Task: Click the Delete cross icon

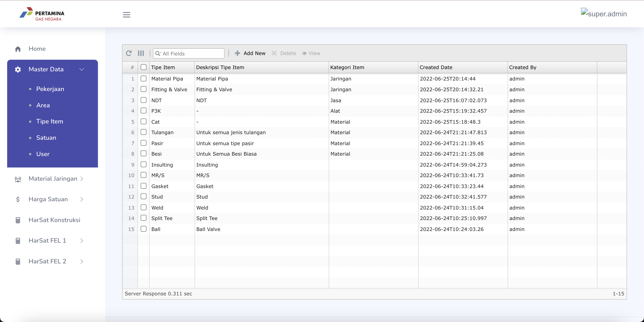Action: (274, 53)
